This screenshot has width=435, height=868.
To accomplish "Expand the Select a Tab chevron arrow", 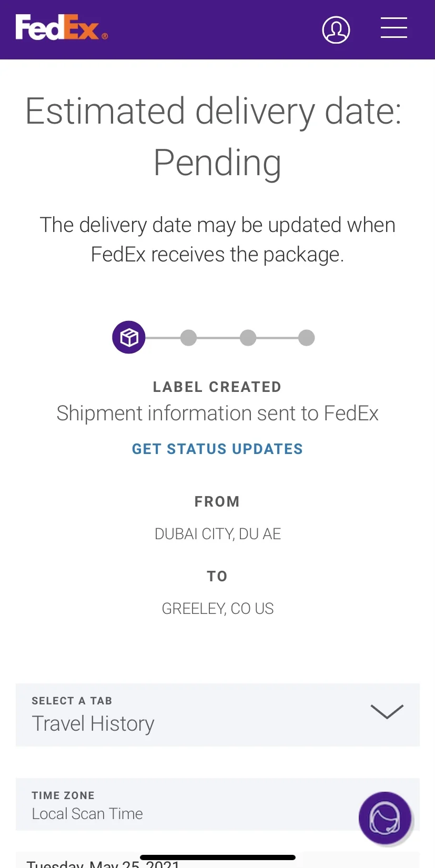I will point(387,711).
